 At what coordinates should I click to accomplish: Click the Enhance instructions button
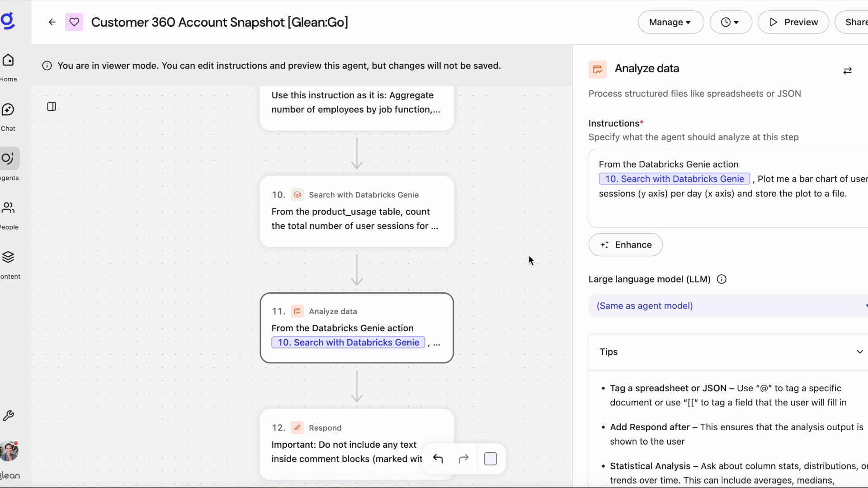tap(626, 245)
